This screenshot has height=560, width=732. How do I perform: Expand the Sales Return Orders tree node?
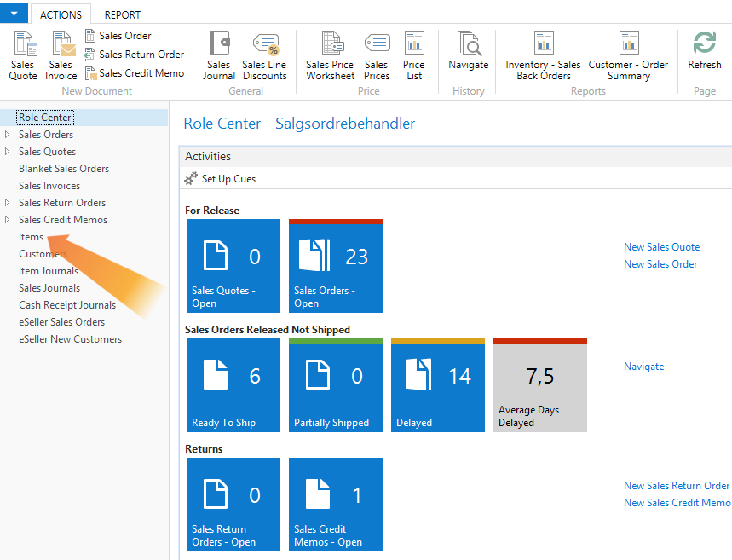coord(7,203)
